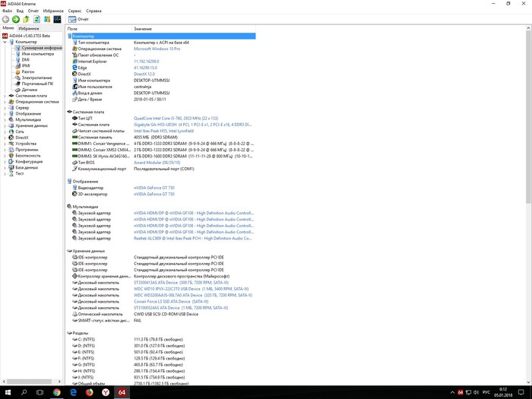This screenshot has height=399, width=532.
Task: Collapse the Компьютер tree node
Action: pos(6,42)
